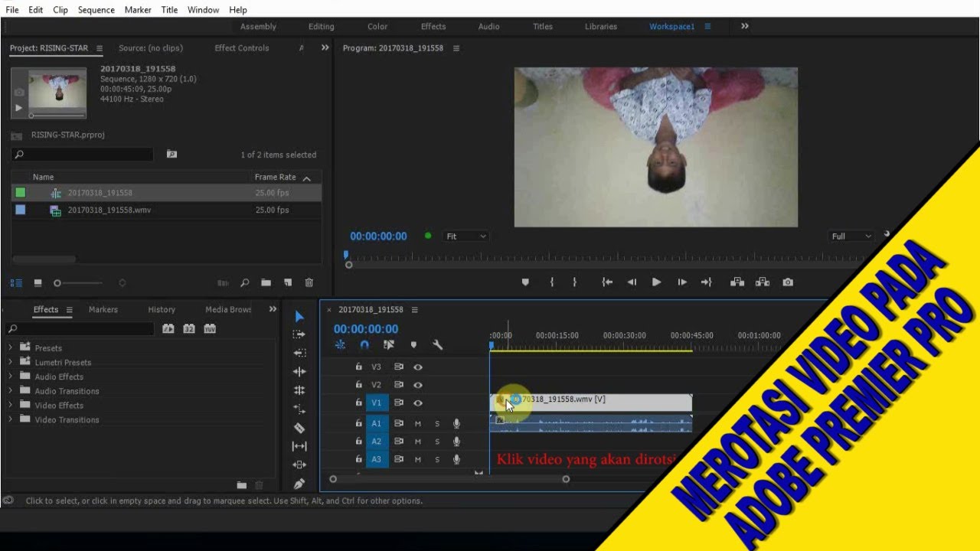Image resolution: width=980 pixels, height=551 pixels.
Task: Open the Marker menu
Action: coord(138,10)
